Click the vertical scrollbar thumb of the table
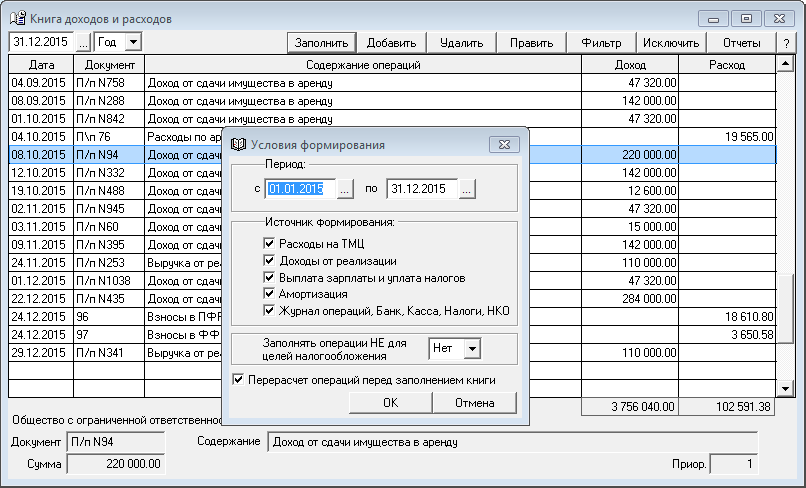 point(786,309)
